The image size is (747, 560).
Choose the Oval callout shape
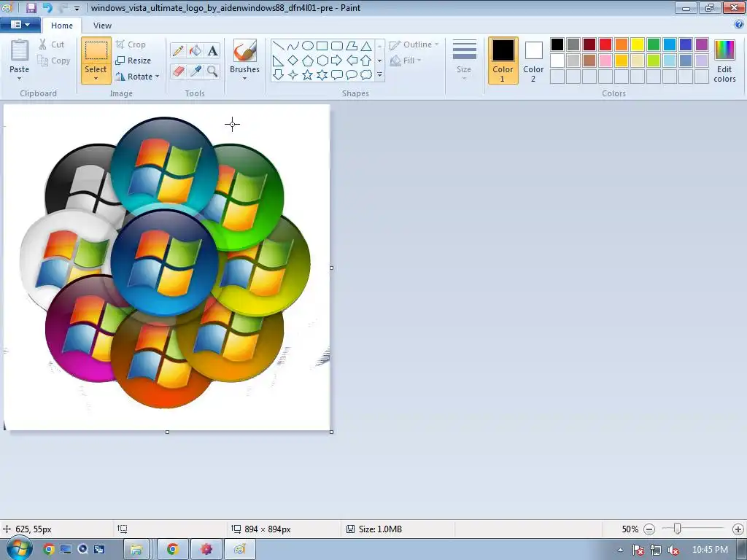tap(352, 75)
